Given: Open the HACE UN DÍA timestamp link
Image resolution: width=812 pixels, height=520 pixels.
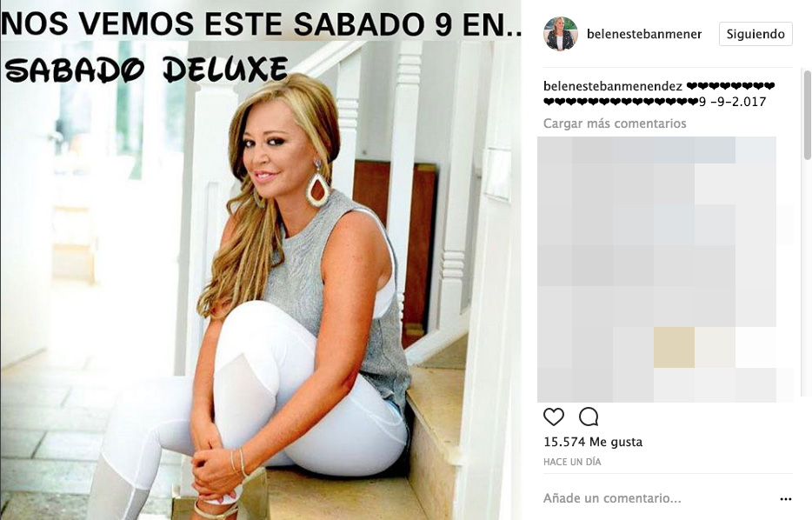Looking at the screenshot, I should click(572, 462).
